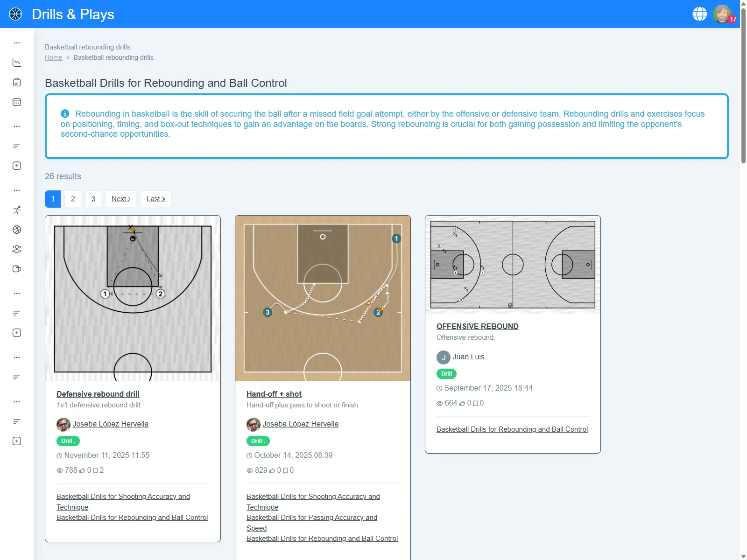Go to page 3 of results

point(93,199)
